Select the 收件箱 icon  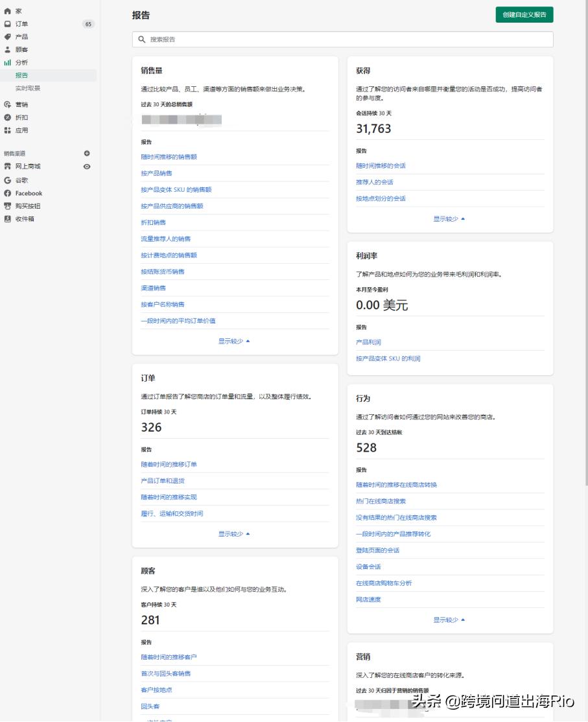click(8, 220)
